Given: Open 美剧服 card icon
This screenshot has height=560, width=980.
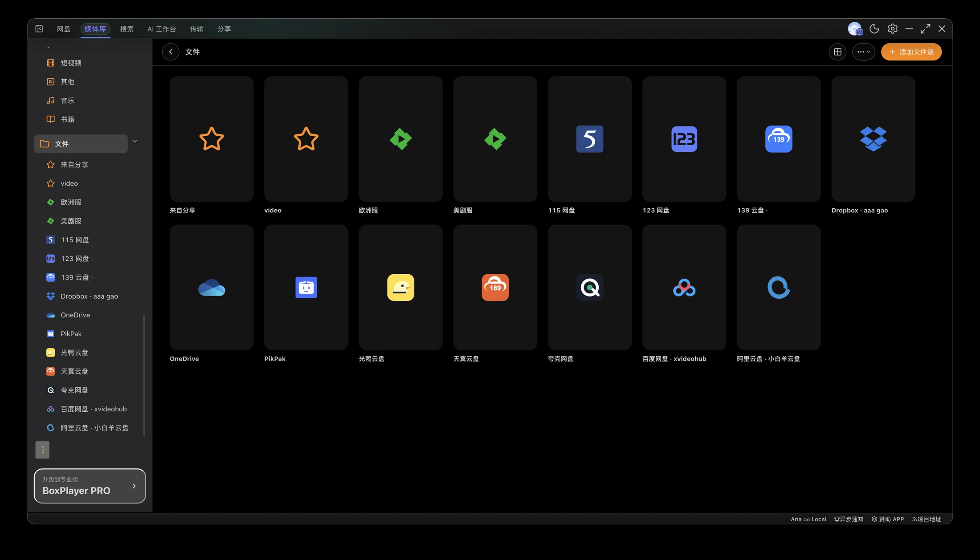Looking at the screenshot, I should (495, 138).
